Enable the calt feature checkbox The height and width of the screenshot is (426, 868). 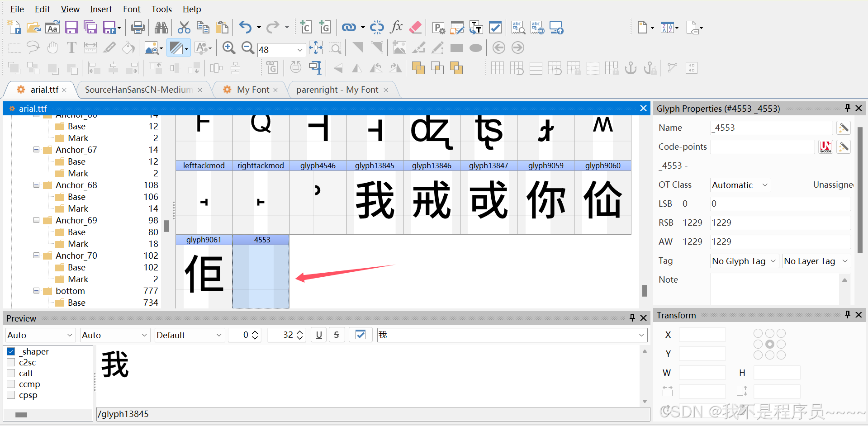point(11,373)
